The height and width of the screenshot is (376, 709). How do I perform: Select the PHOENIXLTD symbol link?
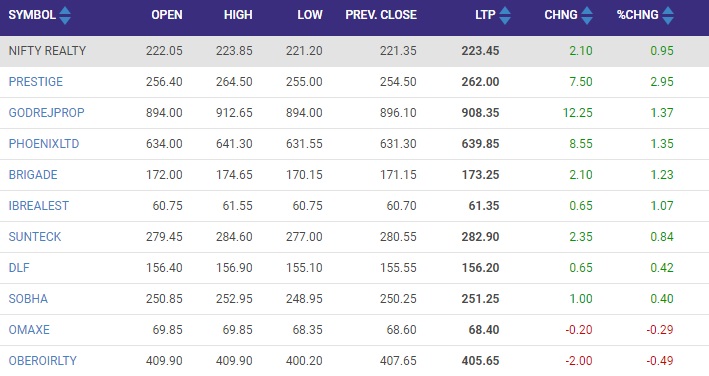(x=44, y=144)
